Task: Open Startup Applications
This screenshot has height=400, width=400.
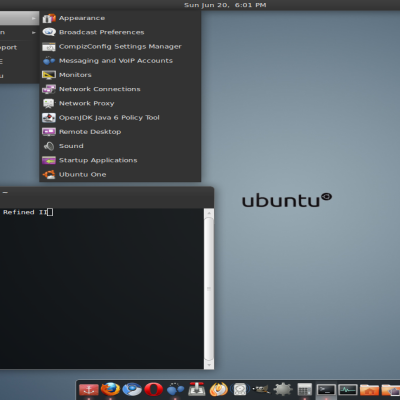Action: 120,160
